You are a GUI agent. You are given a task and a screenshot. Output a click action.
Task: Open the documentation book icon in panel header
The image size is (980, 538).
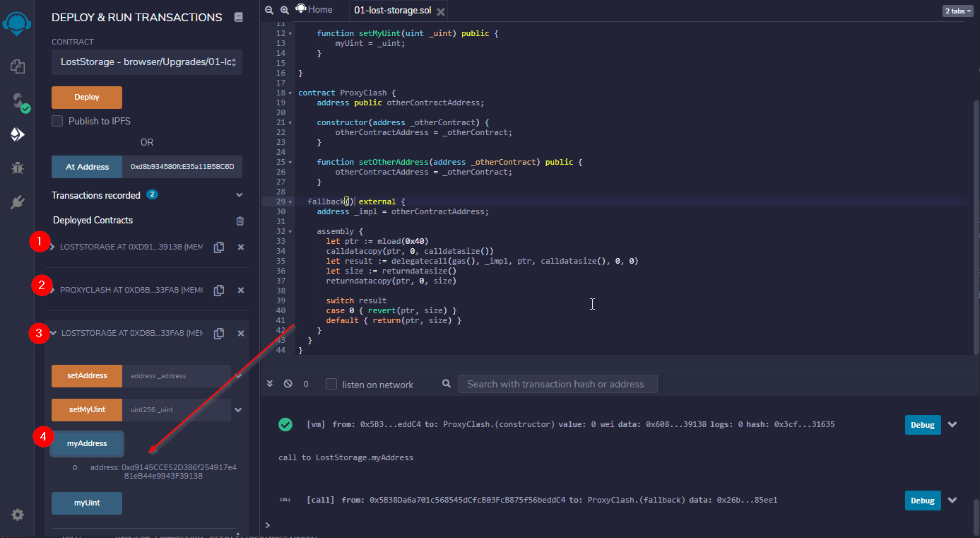click(x=238, y=17)
